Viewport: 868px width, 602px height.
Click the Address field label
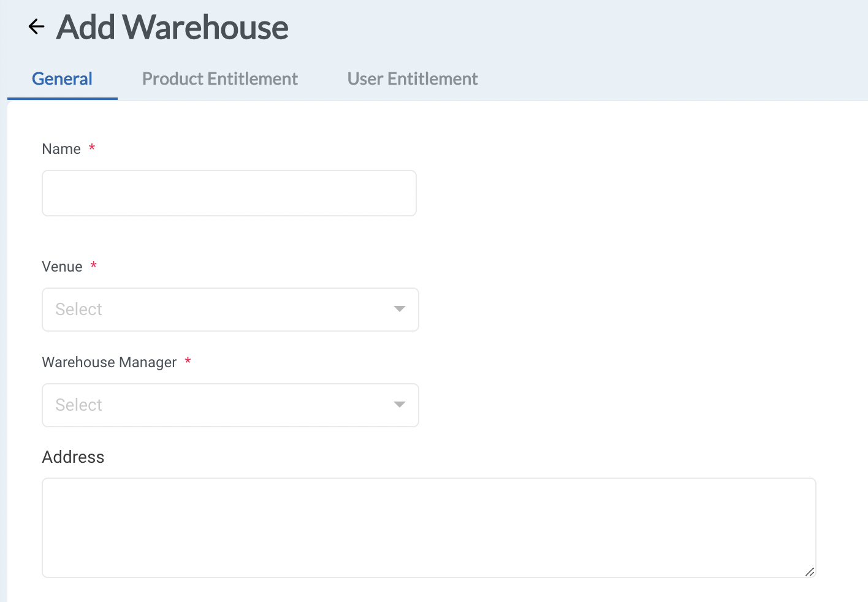(x=73, y=457)
